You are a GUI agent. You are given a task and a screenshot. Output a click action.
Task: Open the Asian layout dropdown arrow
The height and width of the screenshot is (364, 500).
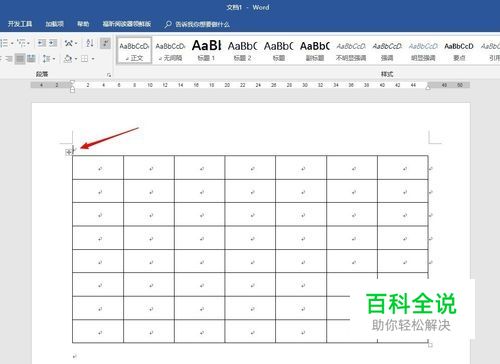[76, 43]
